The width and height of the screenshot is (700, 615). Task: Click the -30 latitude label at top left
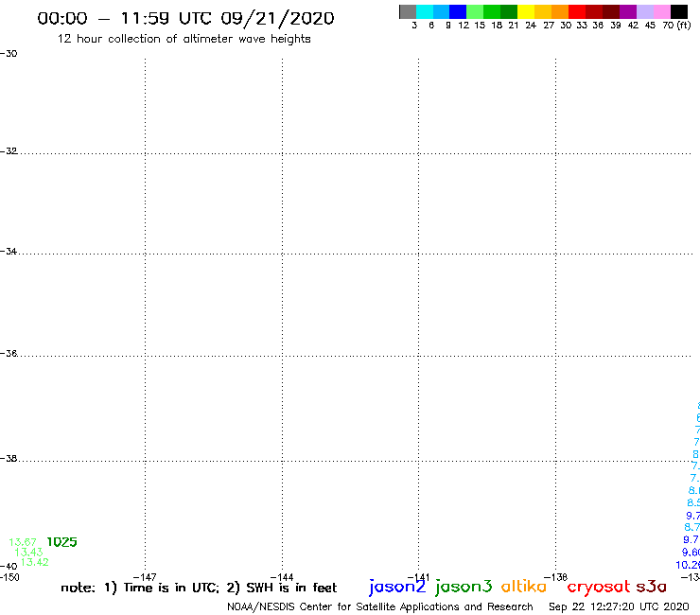(x=9, y=54)
